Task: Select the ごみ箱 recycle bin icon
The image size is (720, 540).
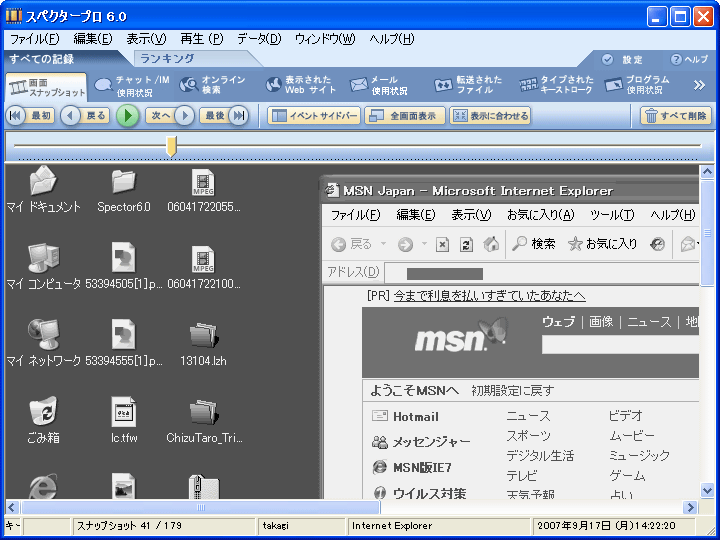Action: pos(44,421)
